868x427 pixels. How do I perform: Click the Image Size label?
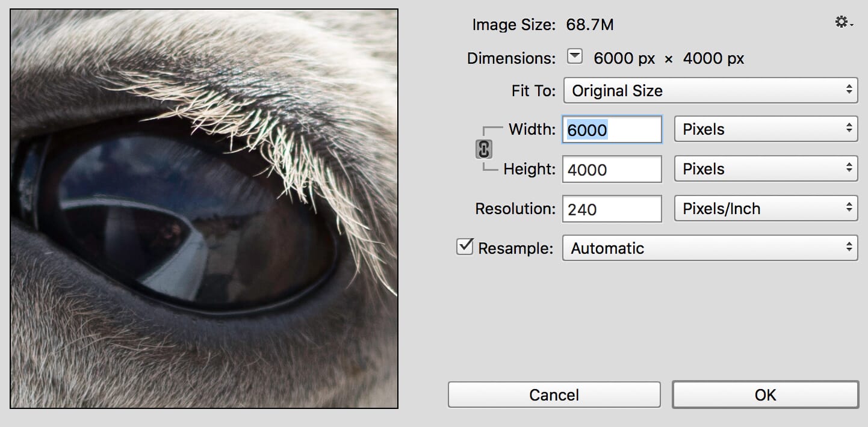(513, 25)
